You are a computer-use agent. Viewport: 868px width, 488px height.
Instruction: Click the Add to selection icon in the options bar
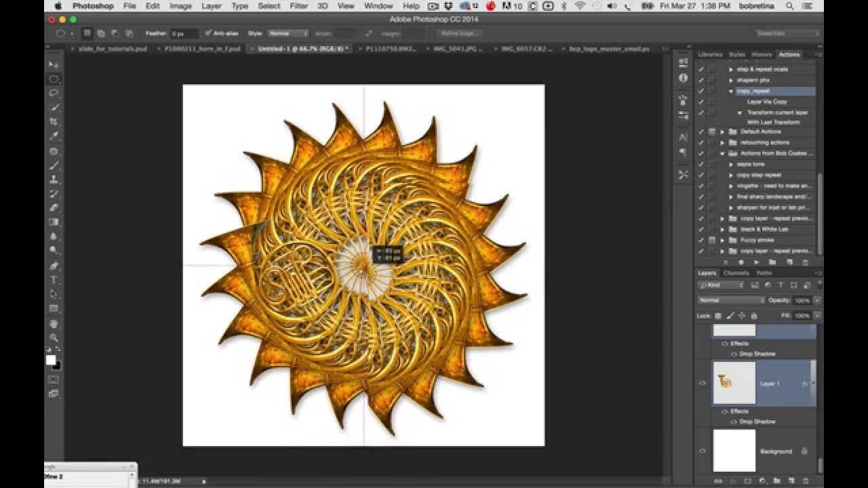[100, 33]
